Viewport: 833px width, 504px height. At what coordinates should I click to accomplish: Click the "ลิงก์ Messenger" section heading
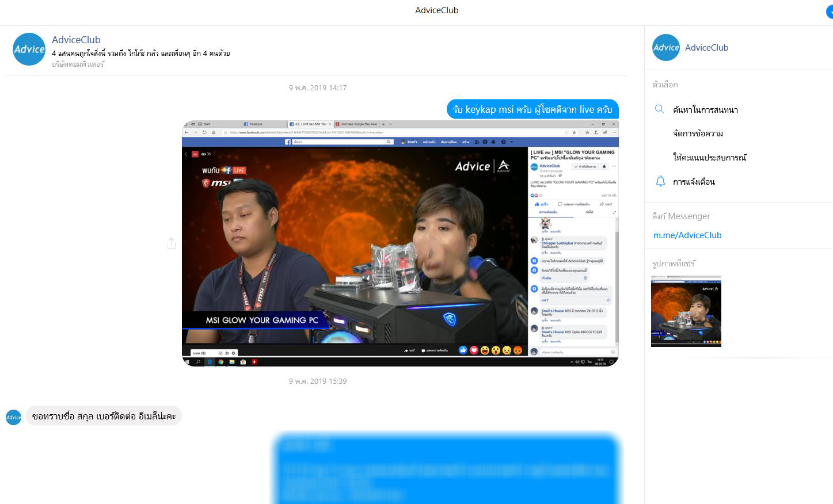(x=681, y=216)
